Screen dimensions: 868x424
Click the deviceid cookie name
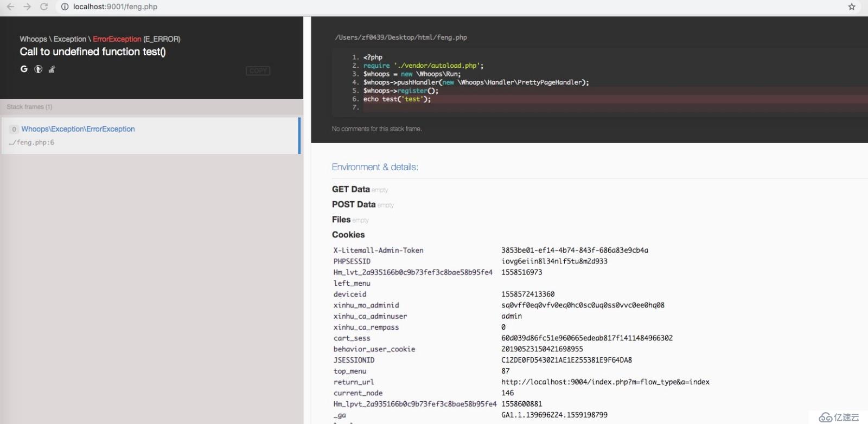pyautogui.click(x=350, y=294)
